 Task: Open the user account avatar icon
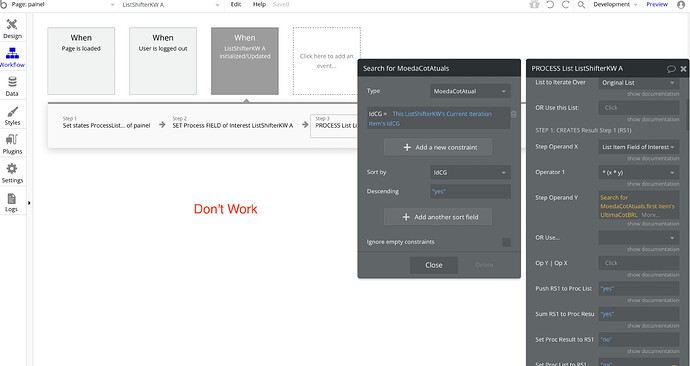(681, 4)
